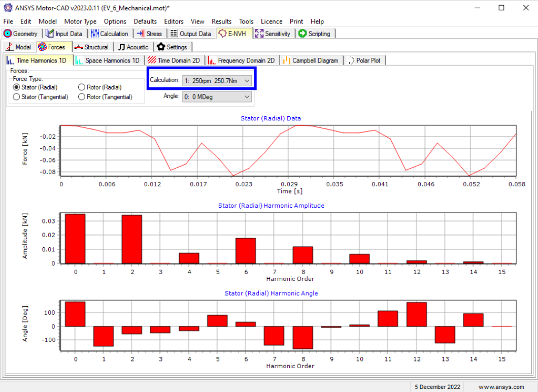Click the Space Harmonics 1D chart icon
Screen dimensions: 538x392
pos(79,61)
